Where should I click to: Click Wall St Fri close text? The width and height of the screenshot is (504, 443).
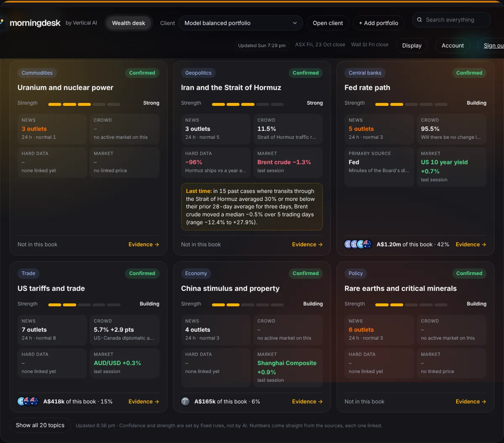[x=370, y=45]
